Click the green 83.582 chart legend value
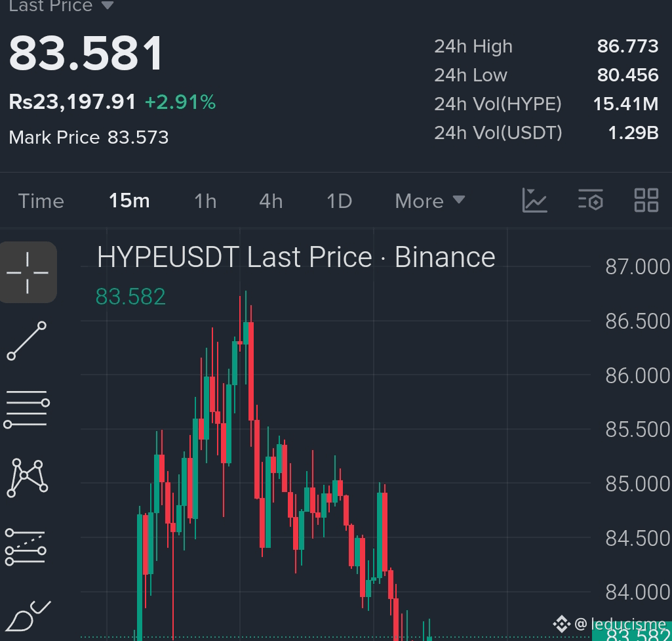Viewport: 672px width, 641px height. 130,297
